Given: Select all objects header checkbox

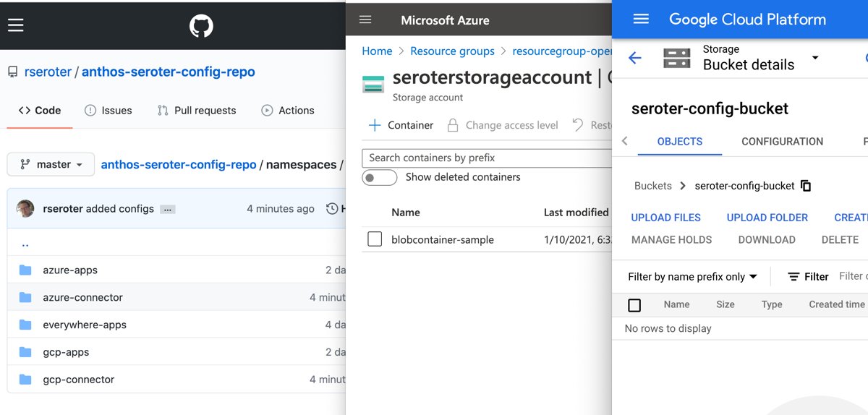Looking at the screenshot, I should click(634, 305).
